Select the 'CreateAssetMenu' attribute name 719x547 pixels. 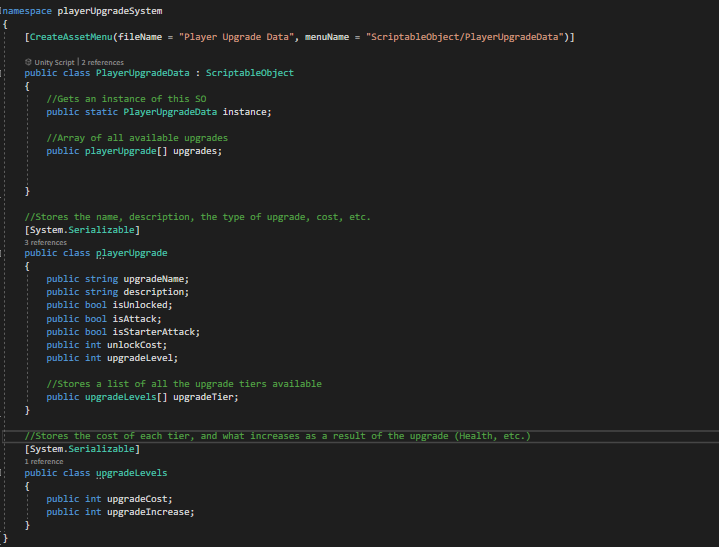click(x=71, y=37)
